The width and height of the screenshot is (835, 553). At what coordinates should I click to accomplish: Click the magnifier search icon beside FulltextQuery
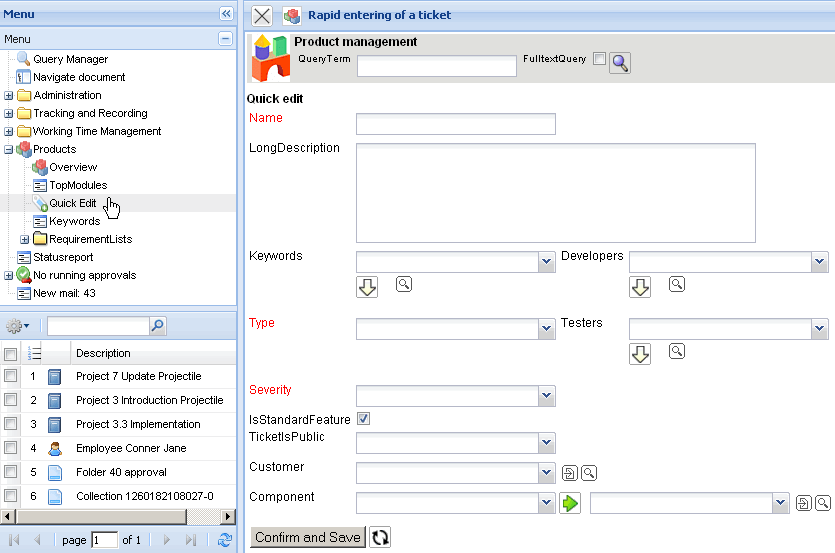[x=620, y=64]
